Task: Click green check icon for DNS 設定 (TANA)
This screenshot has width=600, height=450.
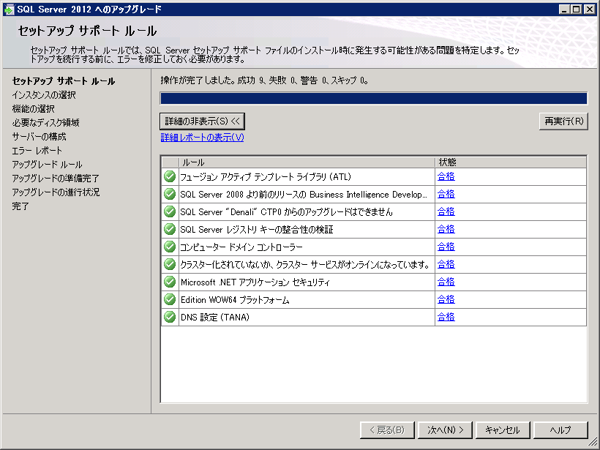Action: 170,317
